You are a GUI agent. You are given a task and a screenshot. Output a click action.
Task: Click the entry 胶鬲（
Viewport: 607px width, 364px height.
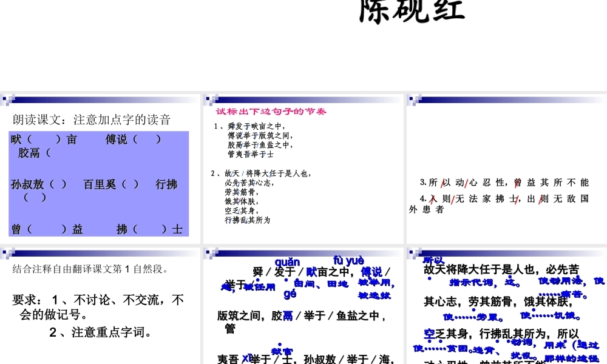click(34, 153)
